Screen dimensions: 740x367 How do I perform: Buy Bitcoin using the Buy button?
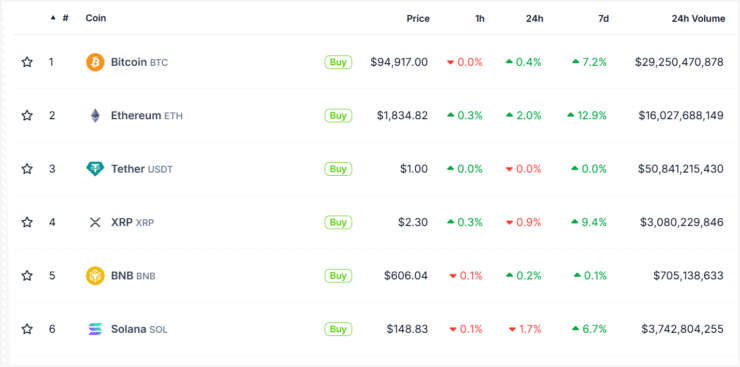coord(338,62)
